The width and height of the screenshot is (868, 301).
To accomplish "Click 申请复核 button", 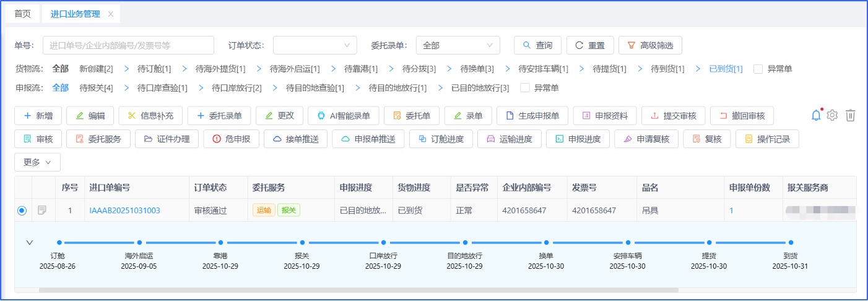I will coord(646,139).
